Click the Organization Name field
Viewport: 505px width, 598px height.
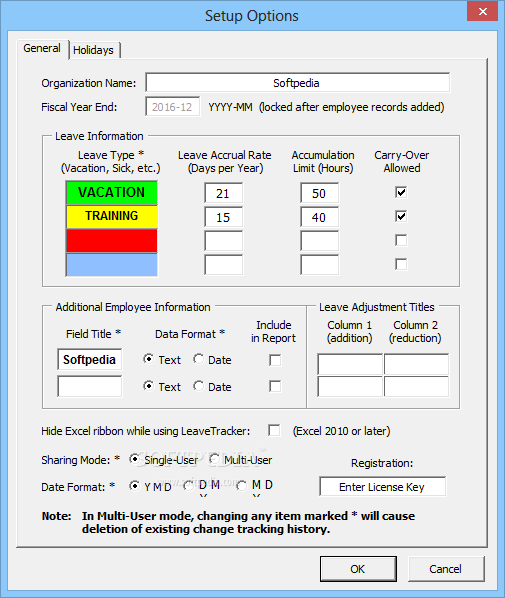tap(297, 83)
